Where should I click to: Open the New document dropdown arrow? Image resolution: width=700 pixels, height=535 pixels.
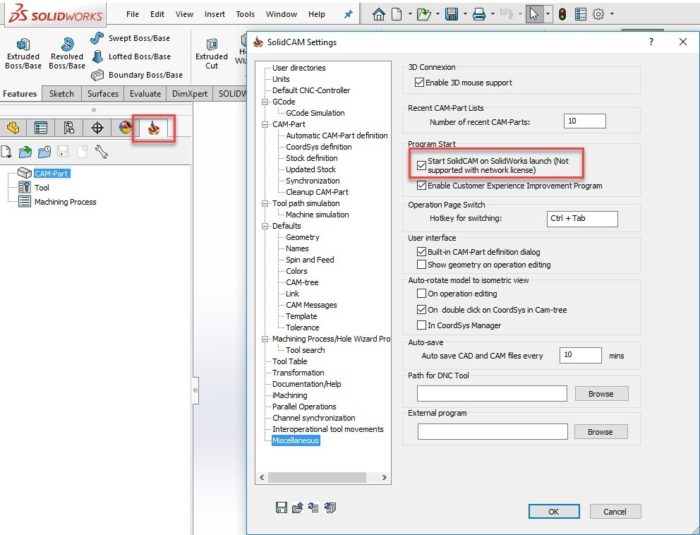click(410, 14)
